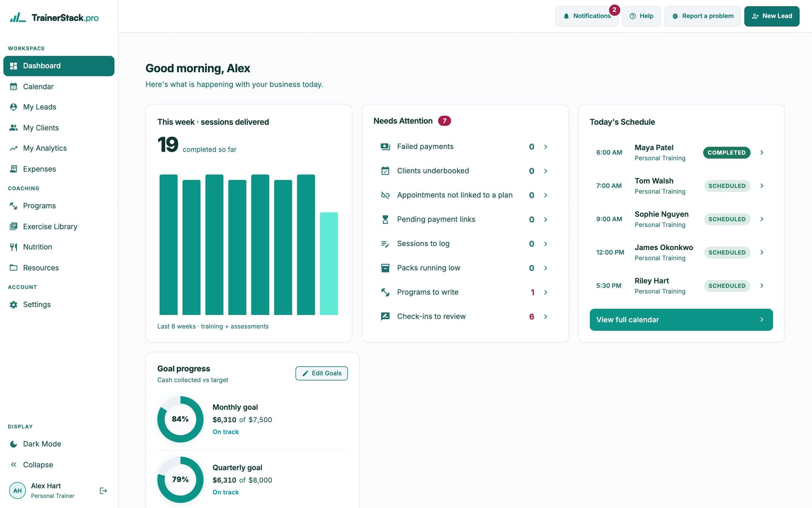The image size is (812, 508).
Task: Expand the Failed payments row chevron
Action: pyautogui.click(x=546, y=147)
